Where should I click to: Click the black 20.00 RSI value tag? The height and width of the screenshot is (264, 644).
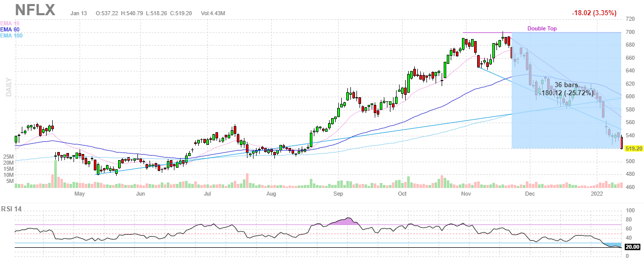pyautogui.click(x=633, y=247)
